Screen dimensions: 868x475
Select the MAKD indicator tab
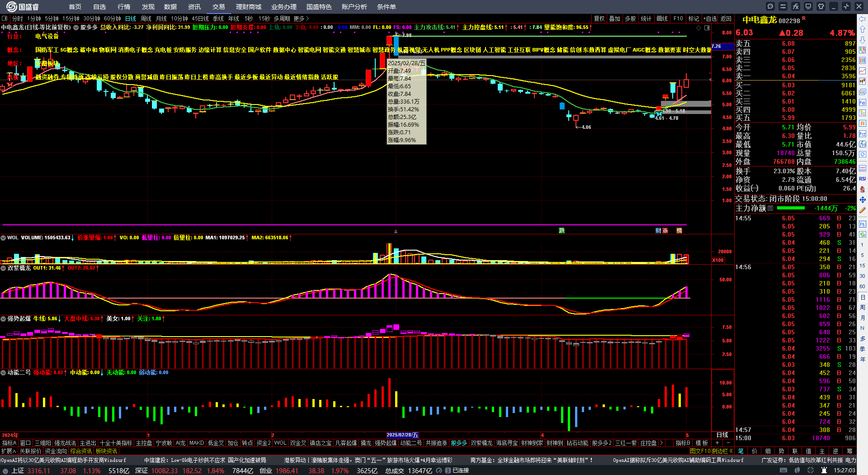(x=197, y=443)
